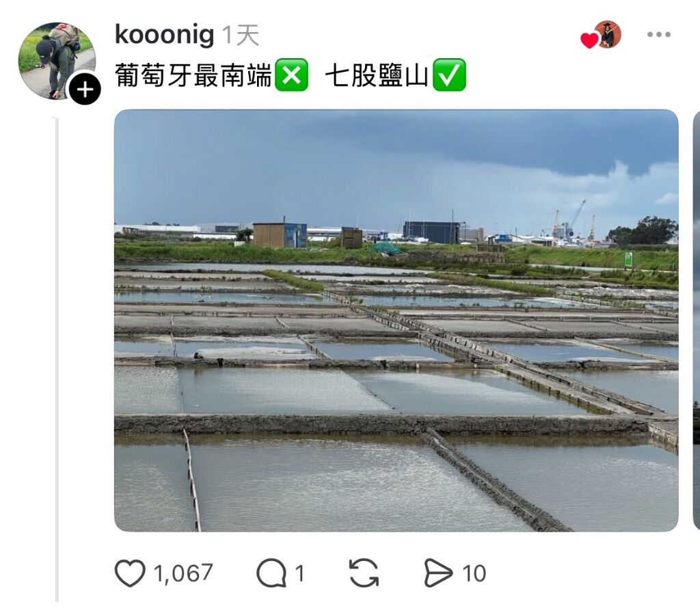700x615 pixels.
Task: Share the post via paper plane icon
Action: 438,573
